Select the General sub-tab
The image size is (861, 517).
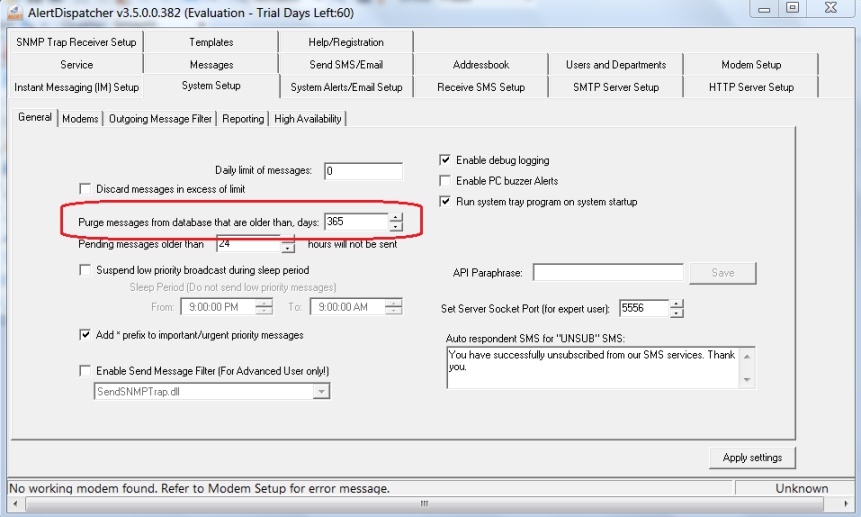tap(35, 117)
